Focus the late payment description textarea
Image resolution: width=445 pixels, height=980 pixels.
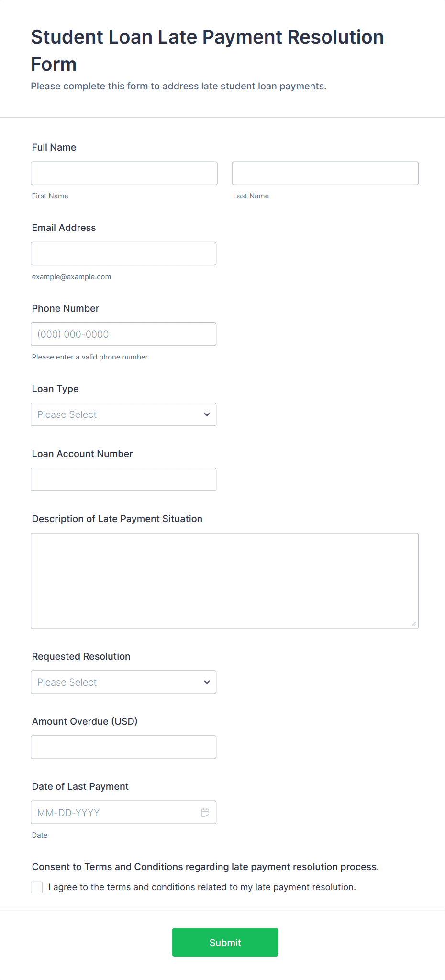(x=224, y=580)
